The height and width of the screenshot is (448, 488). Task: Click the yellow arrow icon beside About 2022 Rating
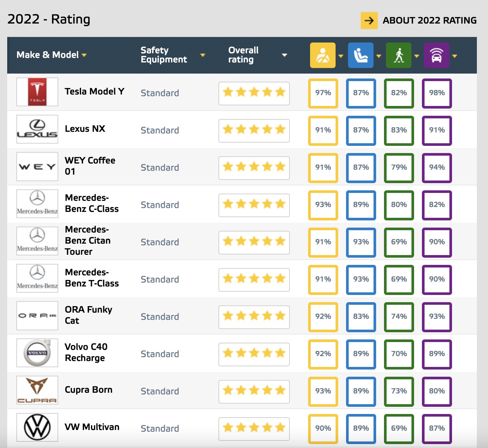[x=369, y=21]
